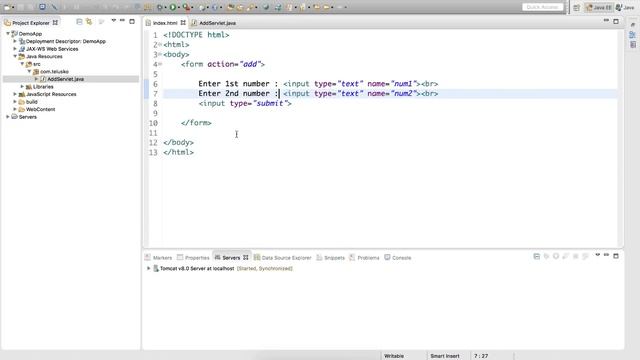
Task: Open the Project Explorer View Menu arrow
Action: click(x=113, y=20)
